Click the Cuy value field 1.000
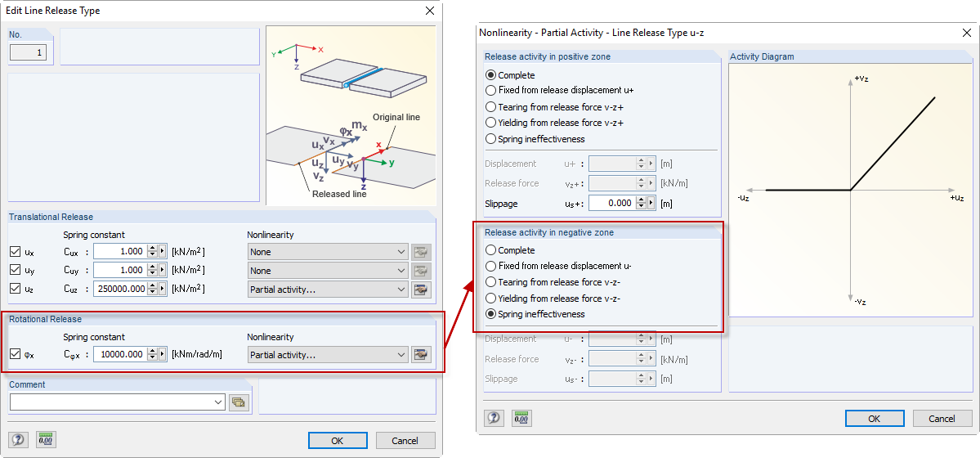Screen dimensions: 980x458 point(120,270)
